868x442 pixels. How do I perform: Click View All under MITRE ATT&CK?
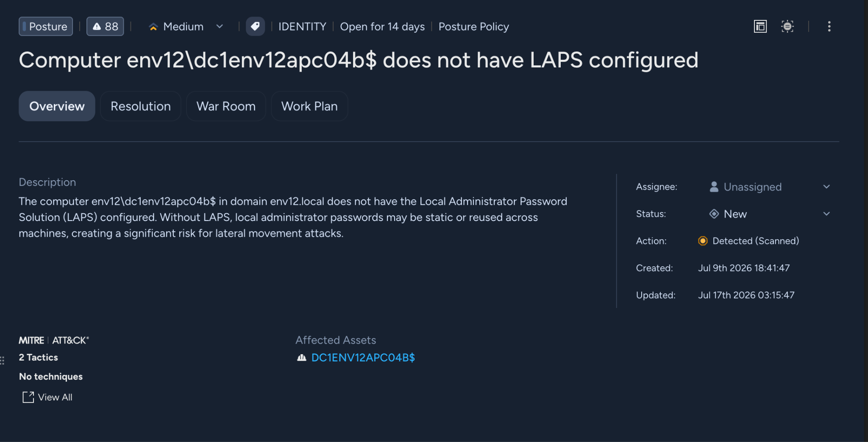[x=55, y=397]
